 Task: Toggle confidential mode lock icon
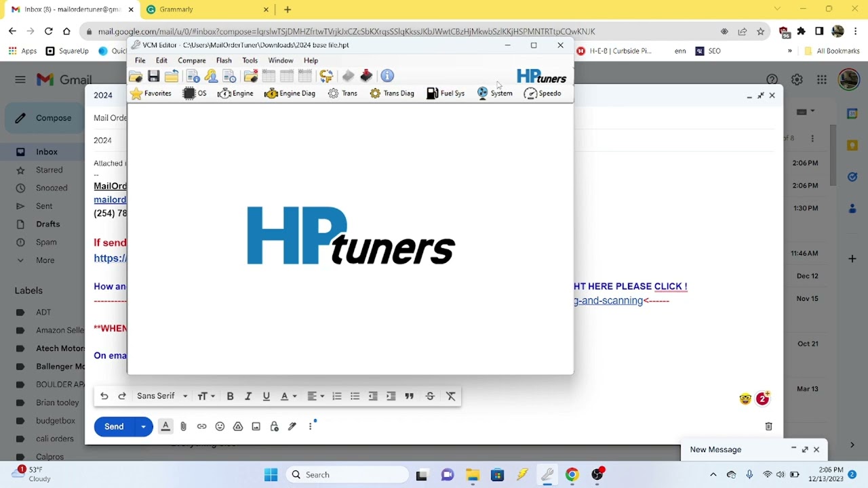coord(274,426)
